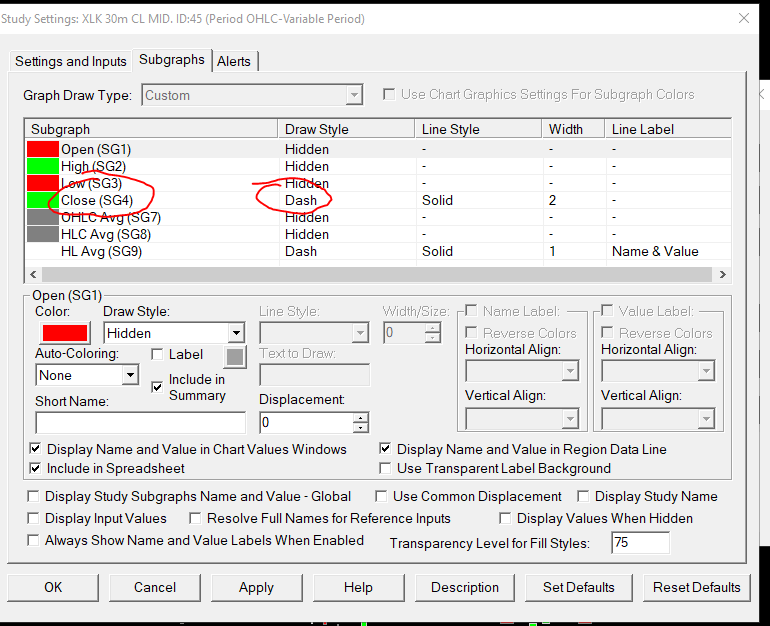Open the disabled Line Style dropdown
This screenshot has width=770, height=626.
coord(314,333)
